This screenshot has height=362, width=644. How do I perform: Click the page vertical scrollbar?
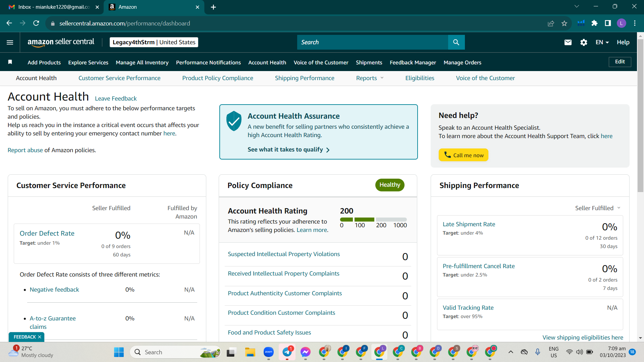[640, 116]
